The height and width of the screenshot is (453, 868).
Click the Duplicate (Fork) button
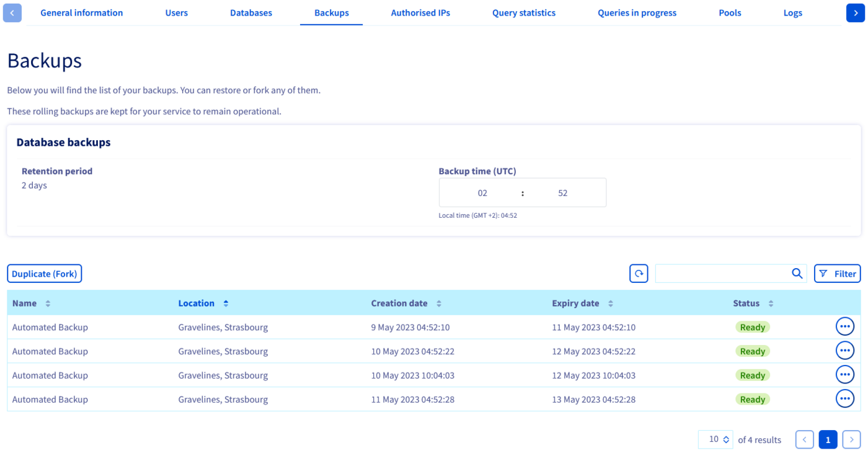pos(45,274)
